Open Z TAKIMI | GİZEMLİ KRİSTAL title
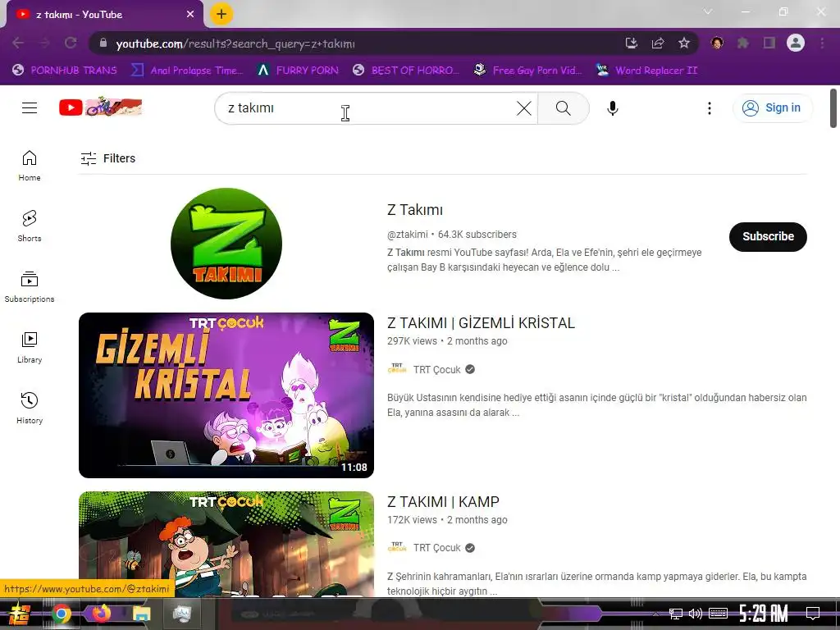 point(481,323)
